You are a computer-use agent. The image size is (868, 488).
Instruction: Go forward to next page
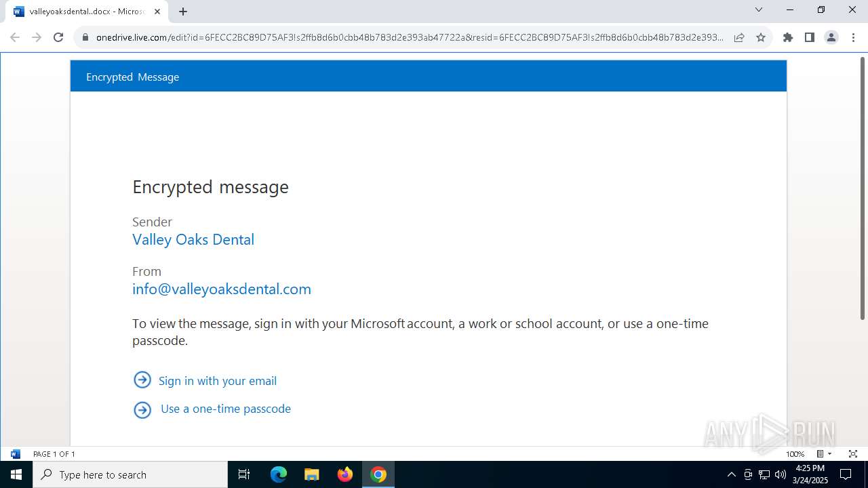pos(37,37)
